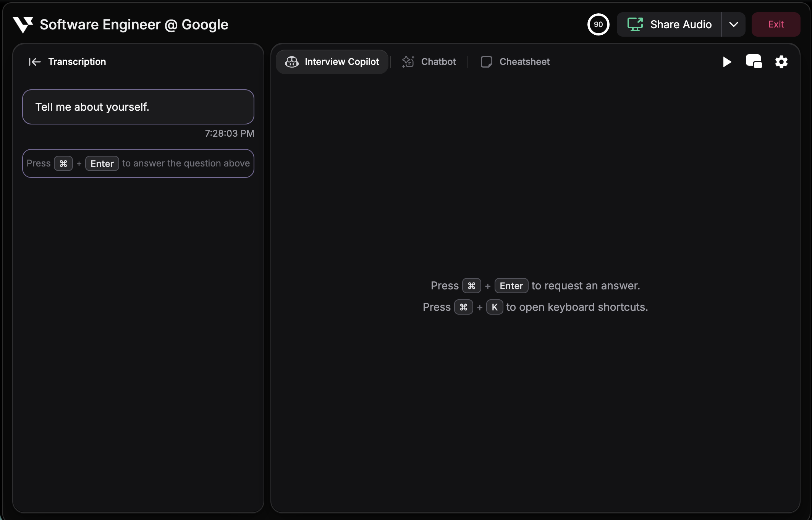Click the 90 timer circle
The height and width of the screenshot is (520, 812).
point(598,24)
